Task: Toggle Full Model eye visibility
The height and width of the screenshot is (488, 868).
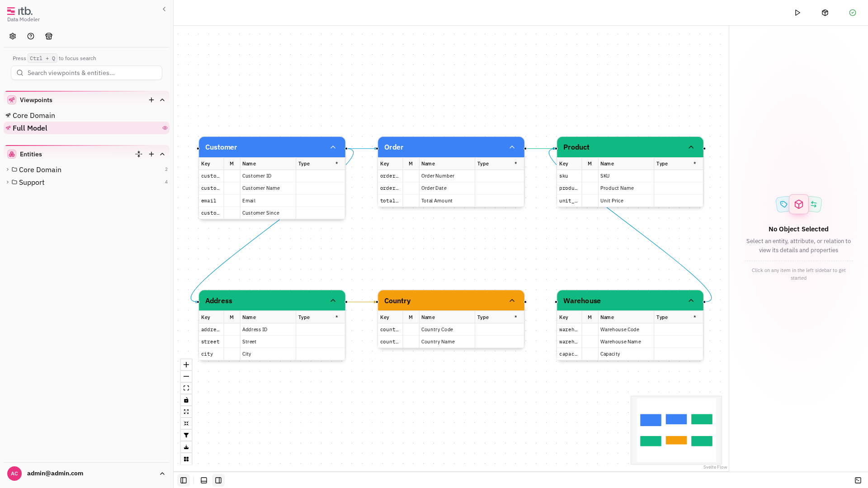Action: [x=165, y=128]
